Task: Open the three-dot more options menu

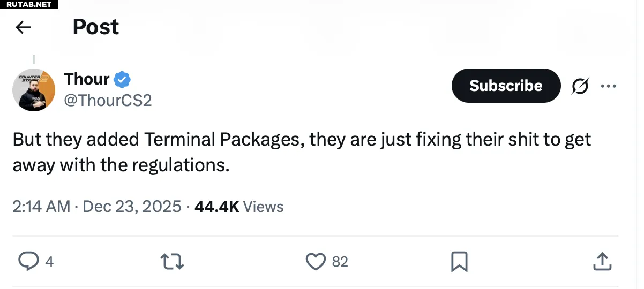Action: pos(608,86)
